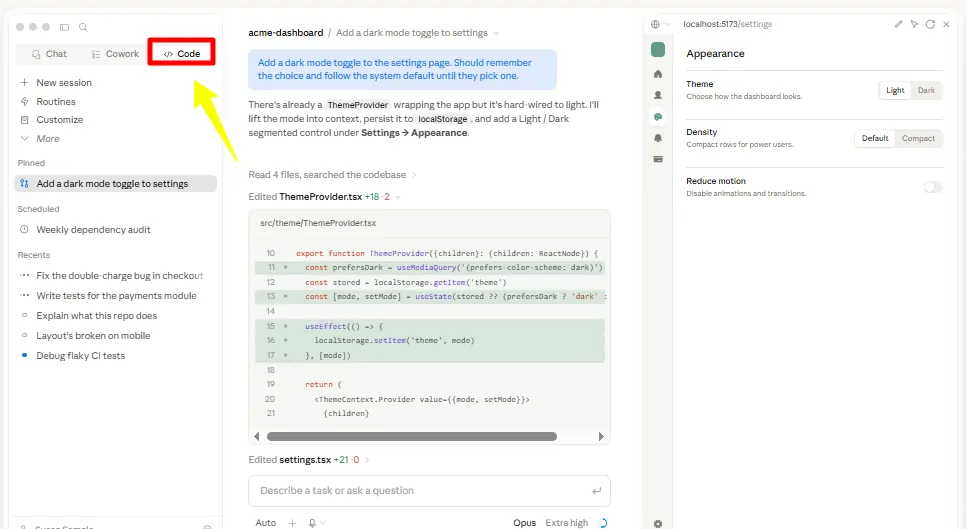This screenshot has height=529, width=967.
Task: Click the send (return arrow) icon
Action: [x=596, y=491]
